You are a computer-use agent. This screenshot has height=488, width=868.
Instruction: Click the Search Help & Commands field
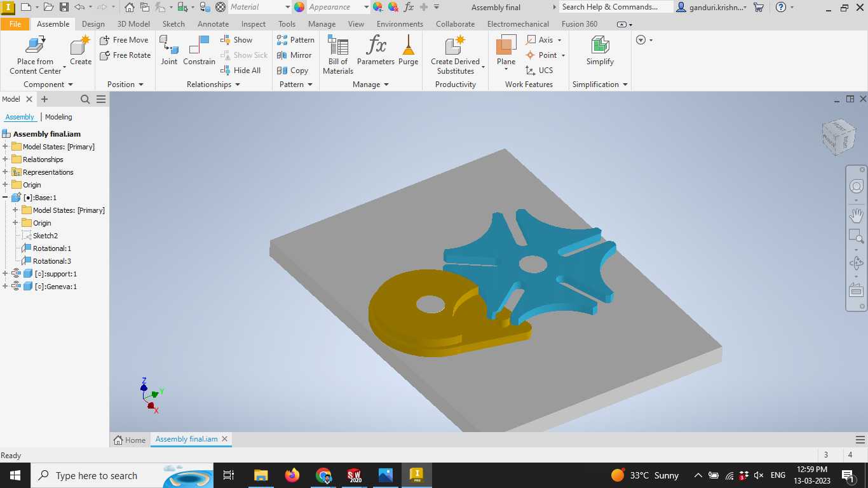[x=615, y=7]
